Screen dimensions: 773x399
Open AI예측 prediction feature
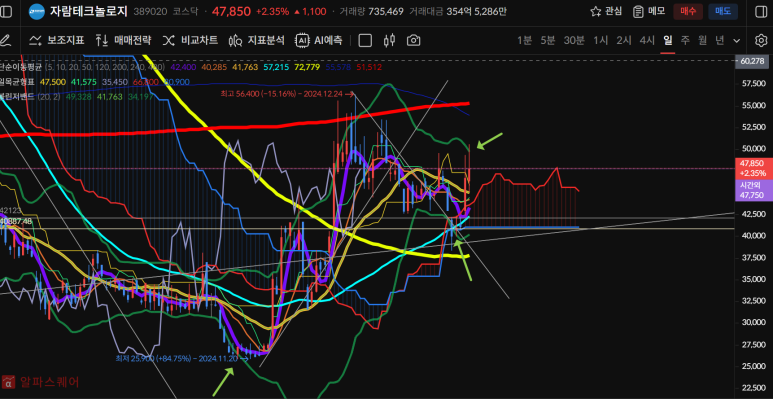319,40
